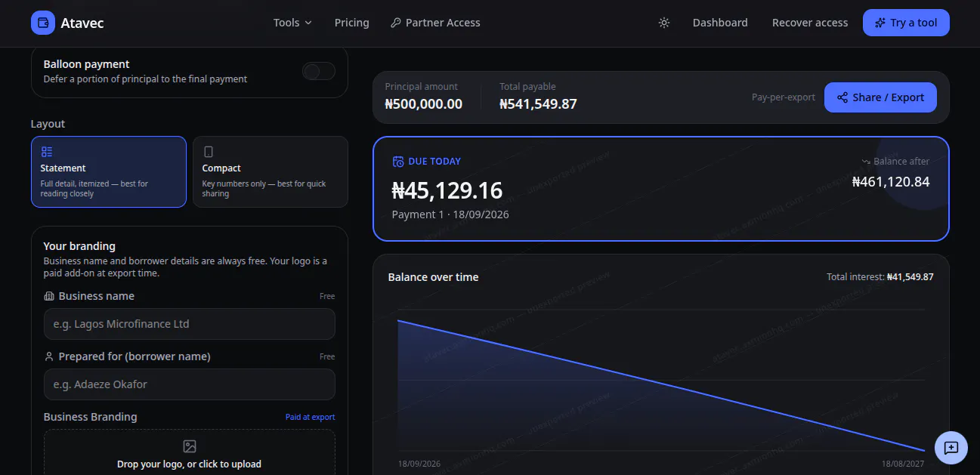The height and width of the screenshot is (475, 980).
Task: Click the Balance over time heading
Action: [433, 277]
